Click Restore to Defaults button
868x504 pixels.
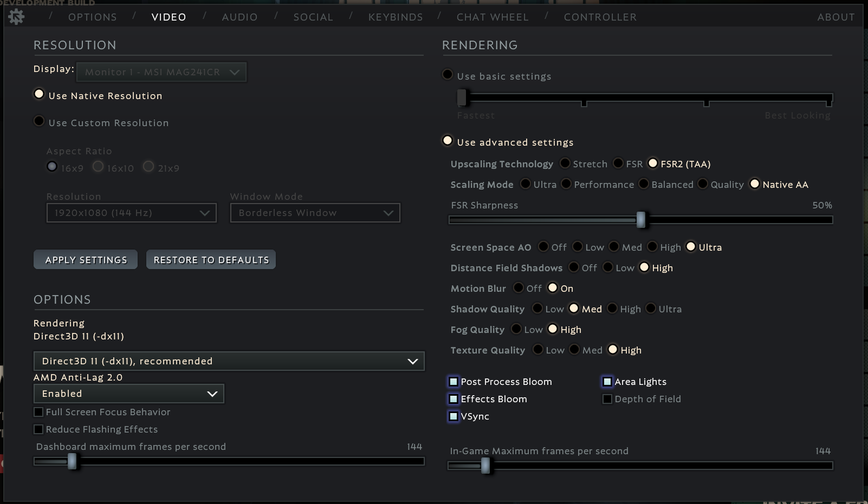[x=211, y=260]
